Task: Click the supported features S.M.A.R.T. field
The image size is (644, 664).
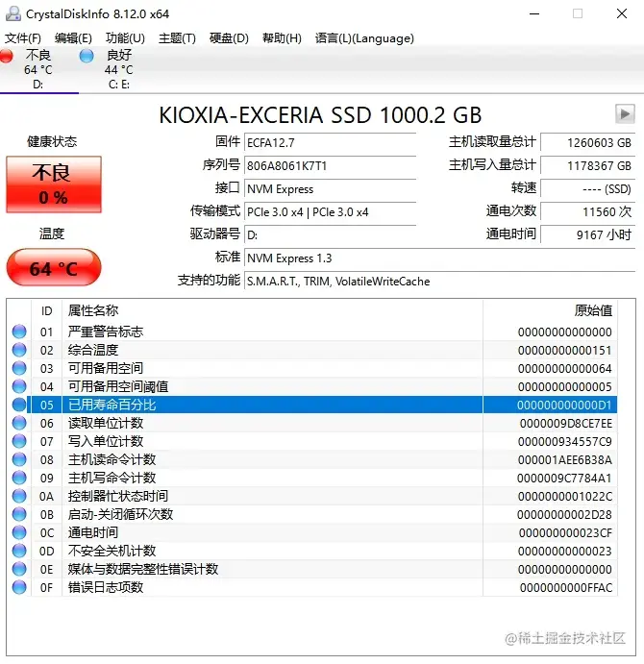Action: (440, 282)
